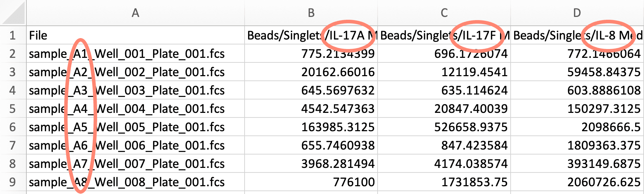Select cell sample_A5_Well_005_Plate_001.fcs
Screen dimensions: 644x194
135,127
